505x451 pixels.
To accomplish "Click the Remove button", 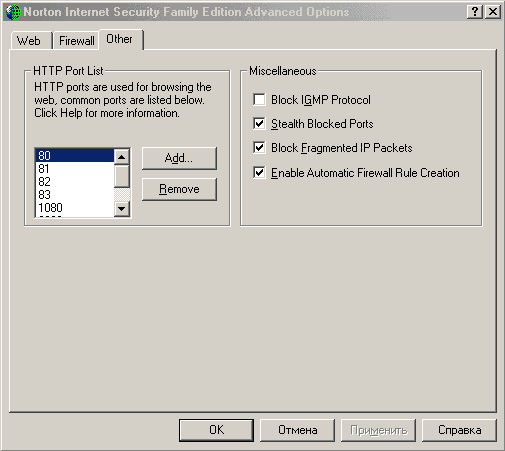I will click(x=179, y=189).
